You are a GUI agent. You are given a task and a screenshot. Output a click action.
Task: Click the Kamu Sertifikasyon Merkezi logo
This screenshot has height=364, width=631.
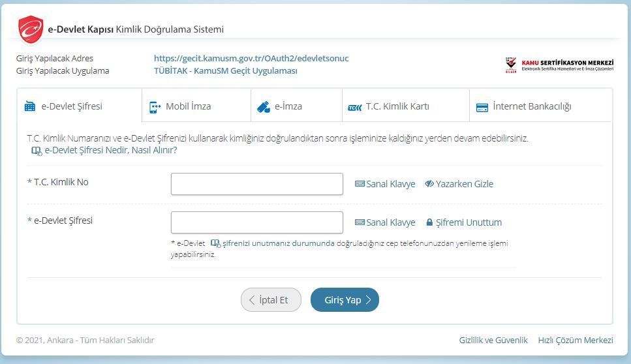tap(559, 65)
